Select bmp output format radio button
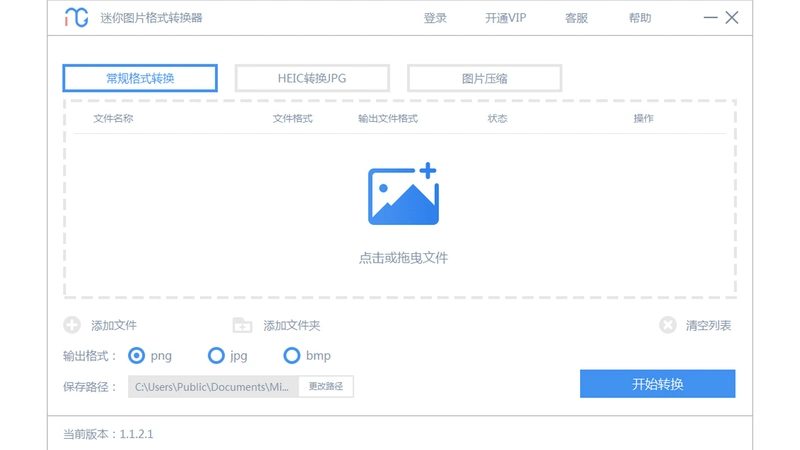The image size is (800, 450). pos(291,356)
